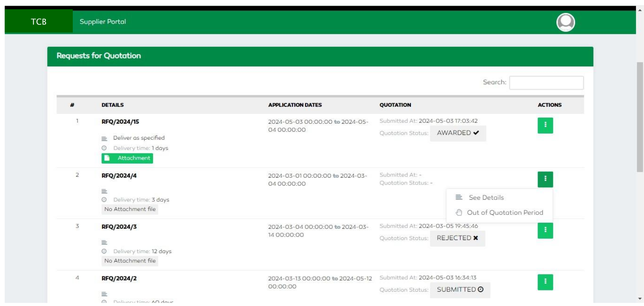644x306 pixels.
Task: Select the RFQ/2024/2 title
Action: pos(119,278)
